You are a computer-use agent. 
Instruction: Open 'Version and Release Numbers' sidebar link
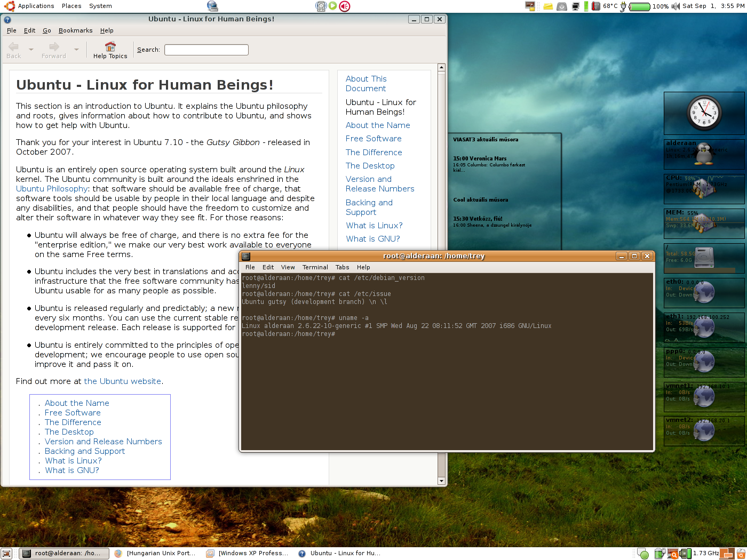tap(380, 184)
